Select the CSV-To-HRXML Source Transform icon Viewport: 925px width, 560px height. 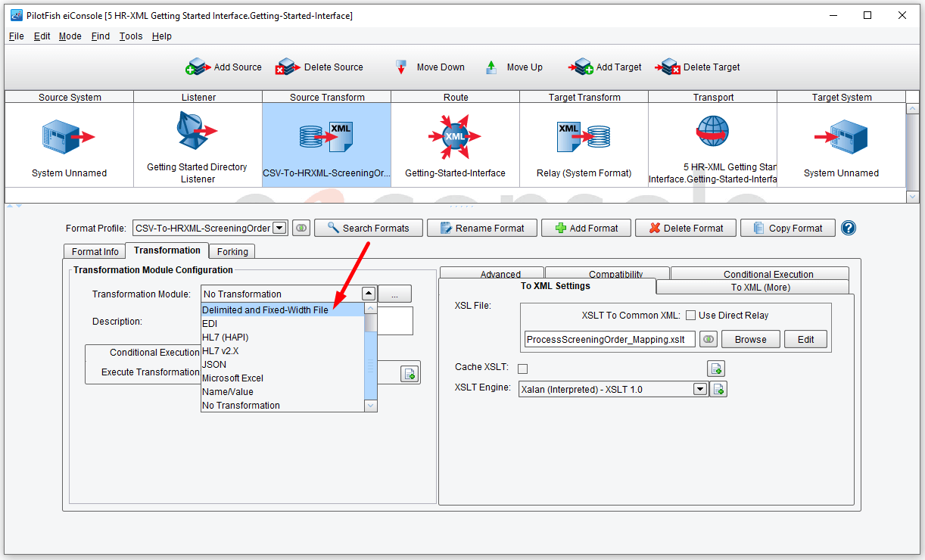[326, 137]
